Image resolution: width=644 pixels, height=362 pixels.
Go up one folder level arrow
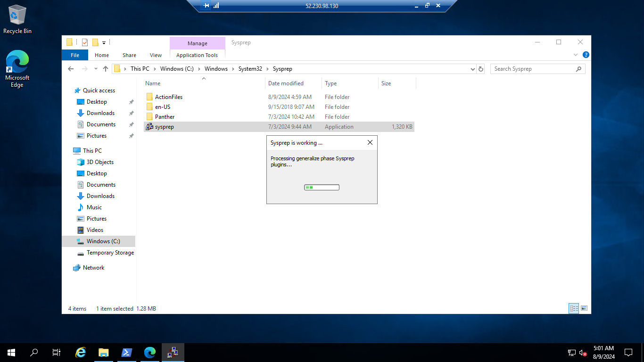(106, 69)
